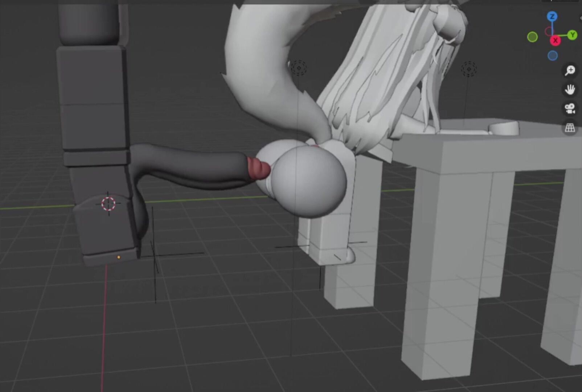The height and width of the screenshot is (392, 582).
Task: Select the right point light object
Action: click(468, 69)
